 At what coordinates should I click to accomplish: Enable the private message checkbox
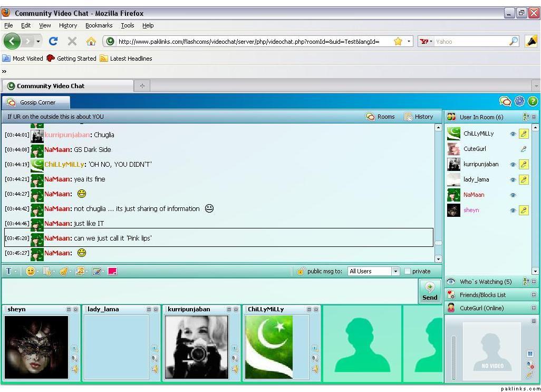point(408,271)
